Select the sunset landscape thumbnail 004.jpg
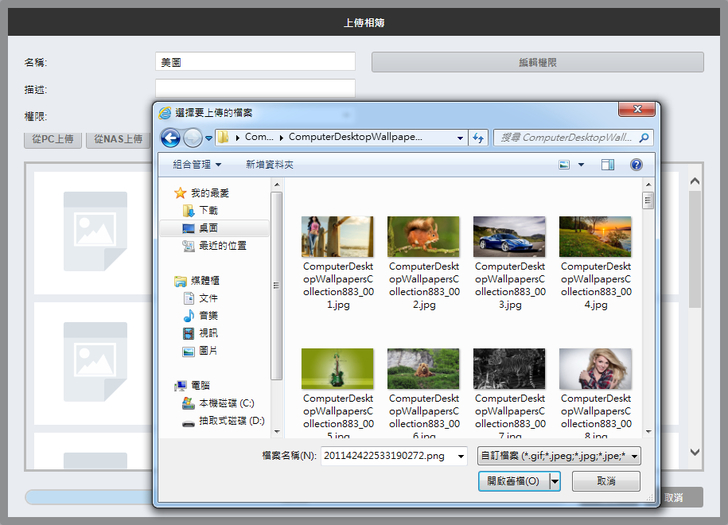Viewport: 728px width, 525px height. [x=595, y=236]
